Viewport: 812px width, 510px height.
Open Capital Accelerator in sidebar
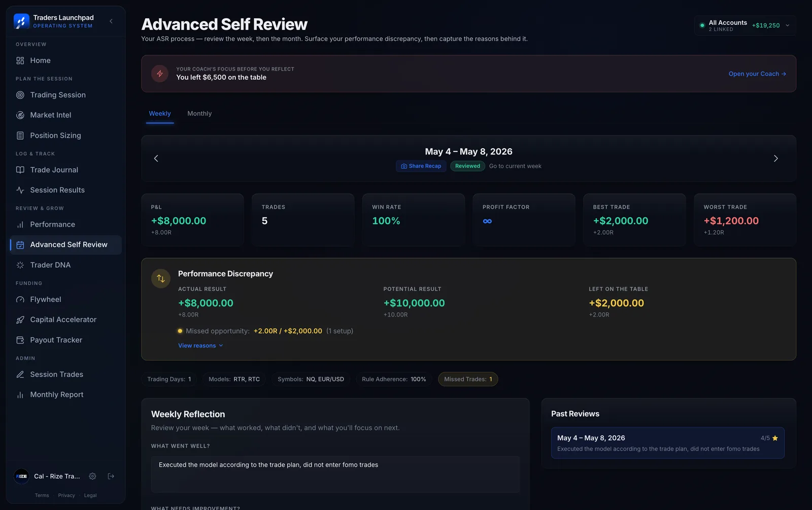click(x=65, y=320)
